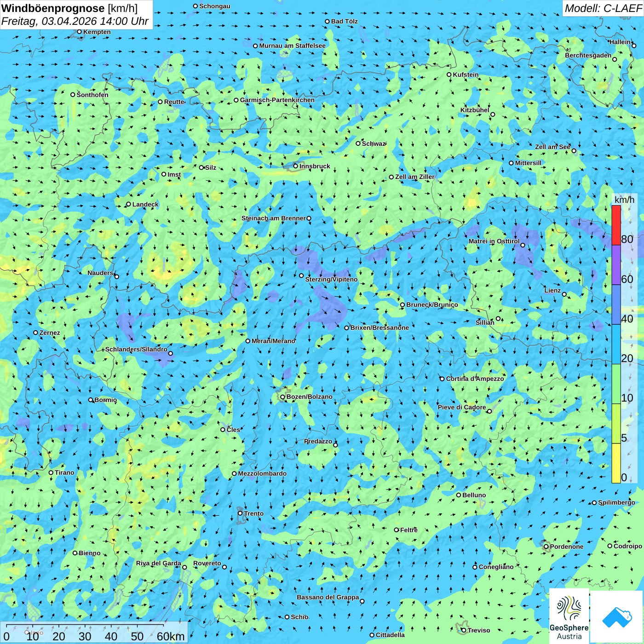The image size is (644, 644).
Task: Click the Cortina d'Ampezzo location dot
Action: click(442, 379)
